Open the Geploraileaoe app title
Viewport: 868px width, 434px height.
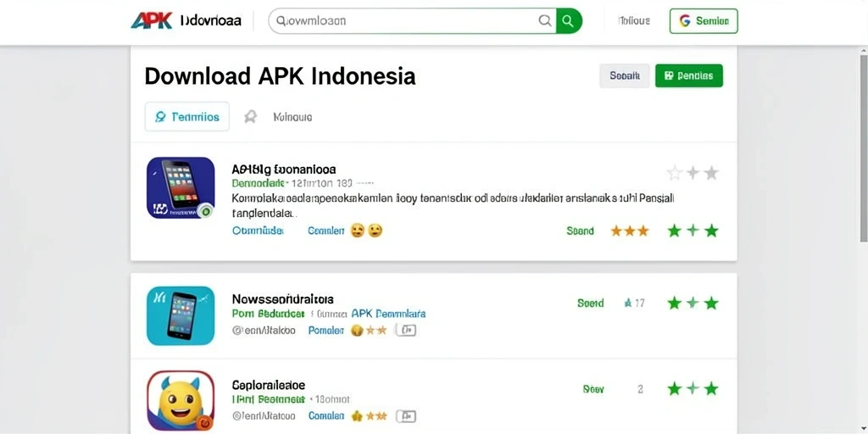(269, 385)
